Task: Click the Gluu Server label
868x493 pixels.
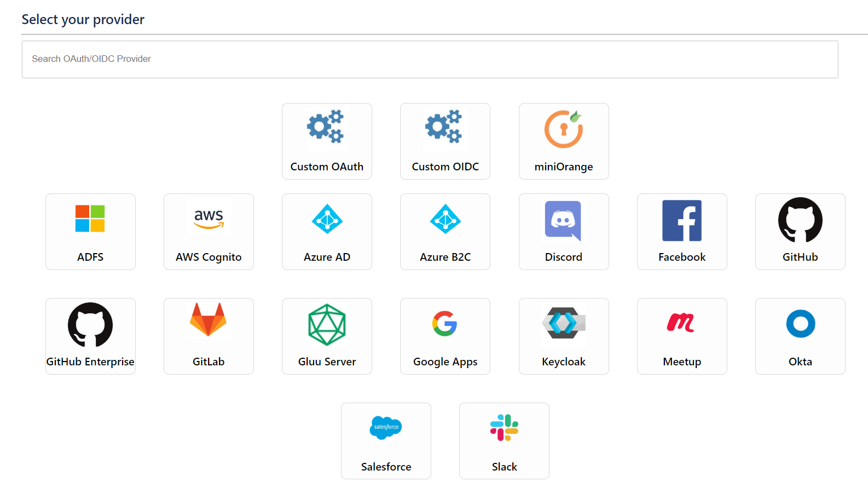Action: [327, 362]
